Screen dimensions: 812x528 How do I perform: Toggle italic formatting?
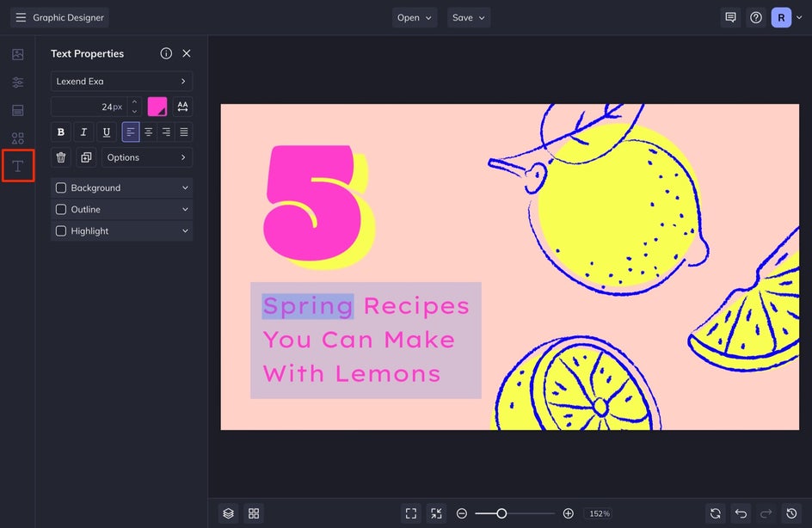tap(83, 132)
